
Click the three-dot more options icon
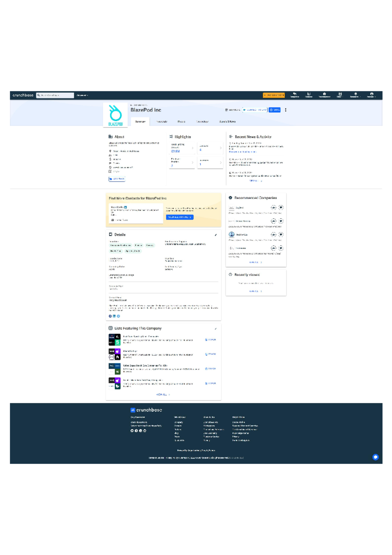click(286, 110)
